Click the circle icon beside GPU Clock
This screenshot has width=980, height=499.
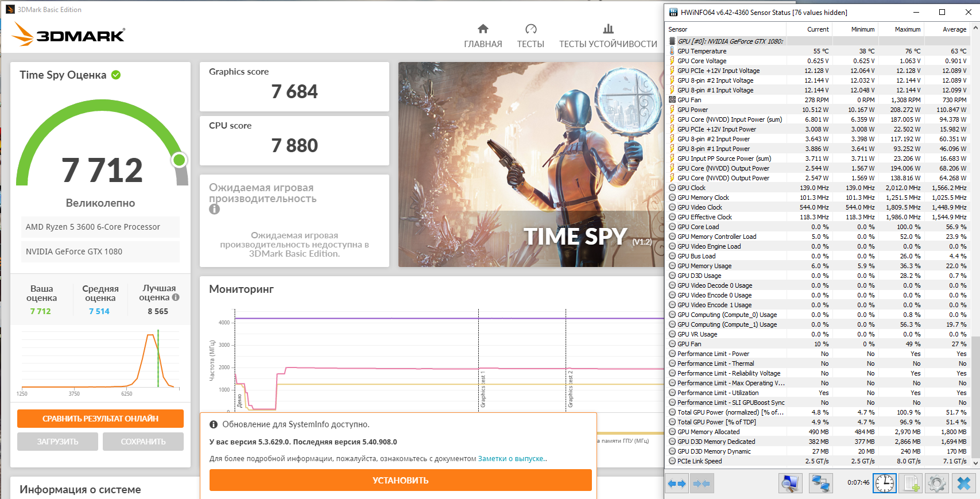(672, 188)
